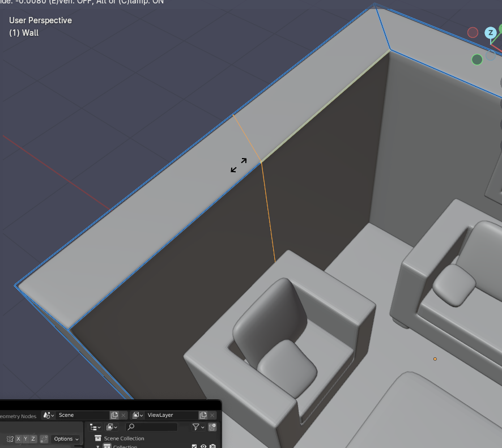The image size is (502, 448).
Task: Add a new view layer next to ViewLayer
Action: point(203,415)
